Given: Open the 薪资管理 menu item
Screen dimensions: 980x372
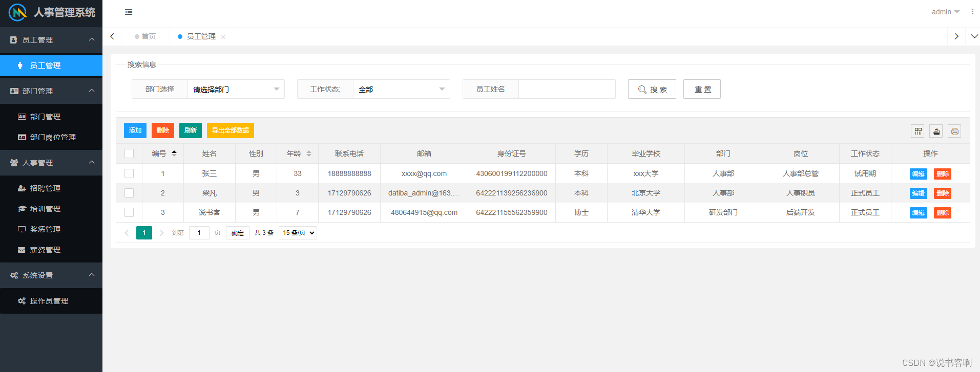Looking at the screenshot, I should [51, 250].
